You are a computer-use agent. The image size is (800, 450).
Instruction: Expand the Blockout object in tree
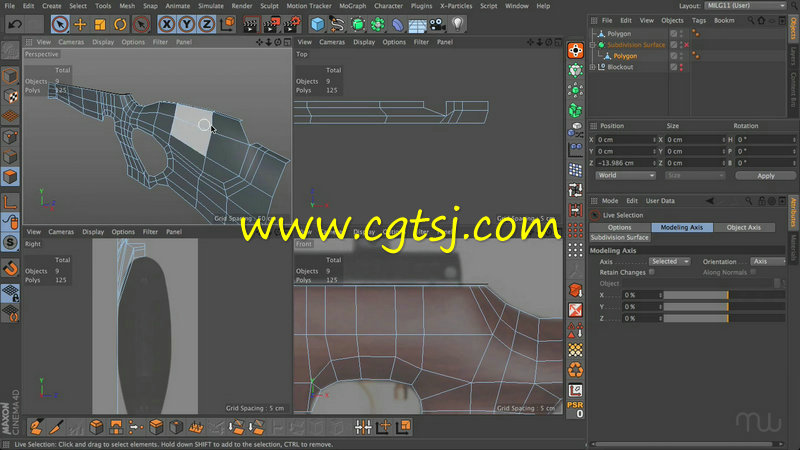592,67
